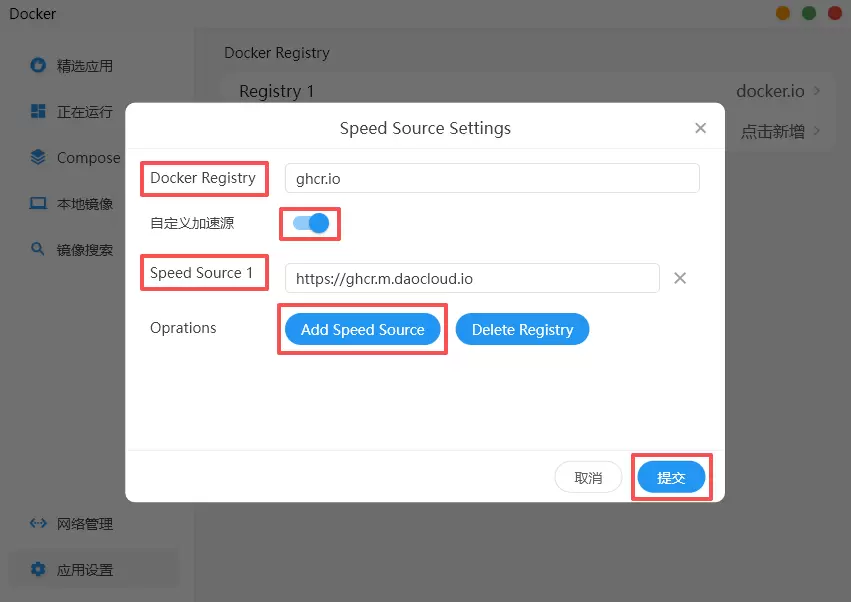Submit the settings with 提交
The width and height of the screenshot is (851, 602).
(x=671, y=478)
